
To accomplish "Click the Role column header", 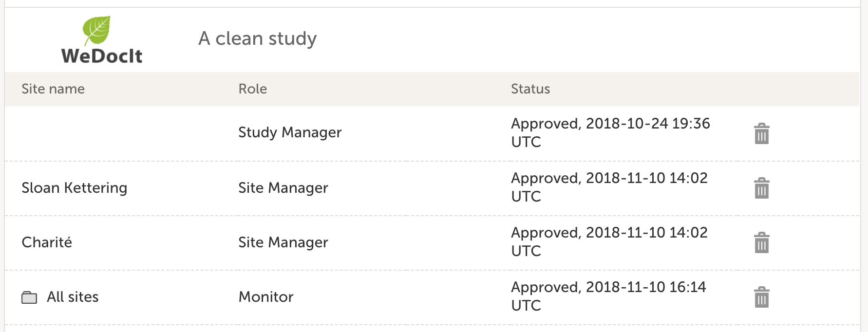I will [x=252, y=89].
